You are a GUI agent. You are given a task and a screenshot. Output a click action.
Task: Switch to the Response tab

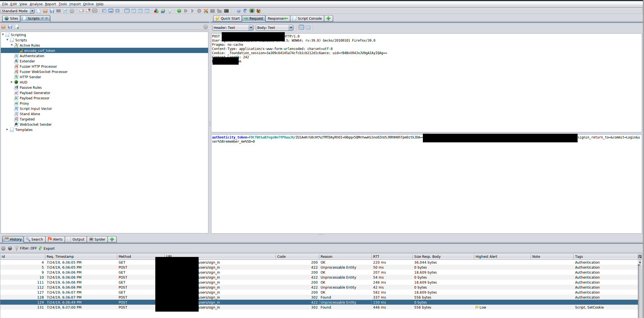(278, 18)
